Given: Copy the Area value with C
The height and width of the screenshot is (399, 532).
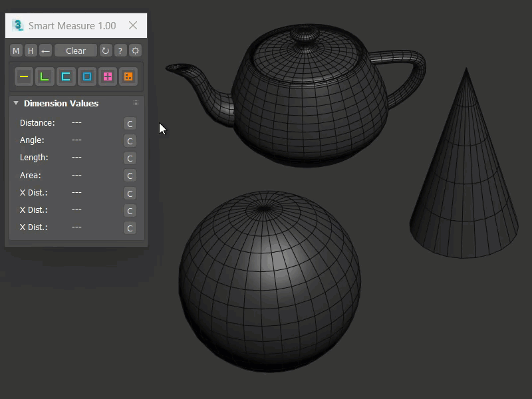Looking at the screenshot, I should pos(130,176).
